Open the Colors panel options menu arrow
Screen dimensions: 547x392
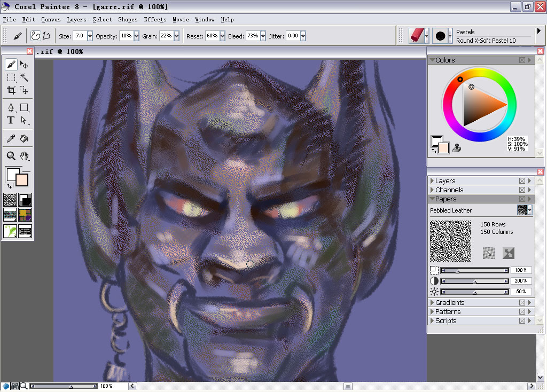[x=529, y=60]
